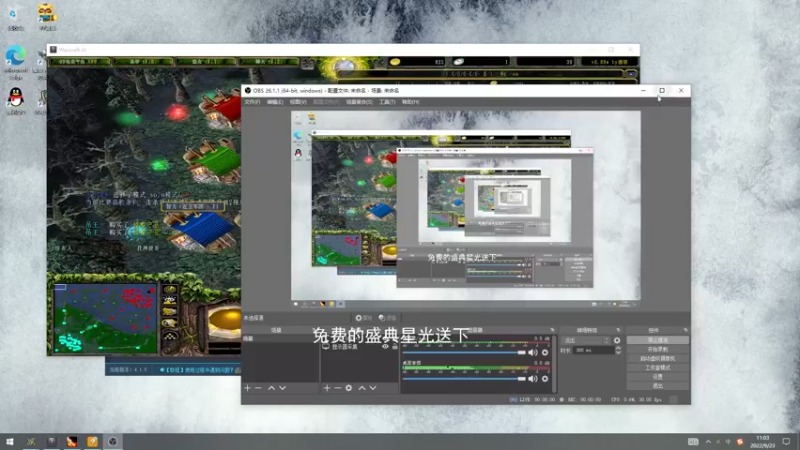This screenshot has height=450, width=800.
Task: Select the 场景 row in the Scenes list
Action: tap(281, 339)
